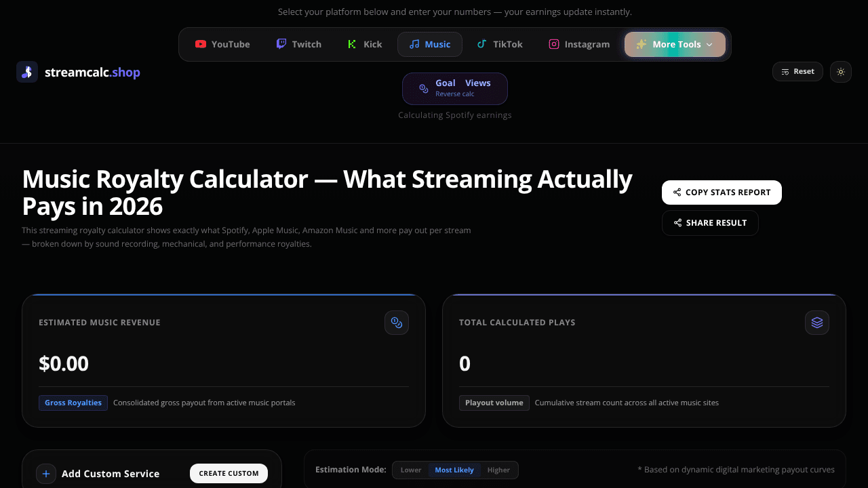
Task: Click the streamcalc.shop logo icon
Action: point(27,72)
